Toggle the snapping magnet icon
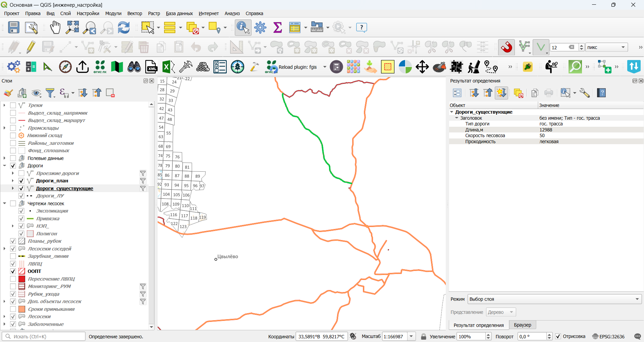The width and height of the screenshot is (644, 342). (x=507, y=47)
